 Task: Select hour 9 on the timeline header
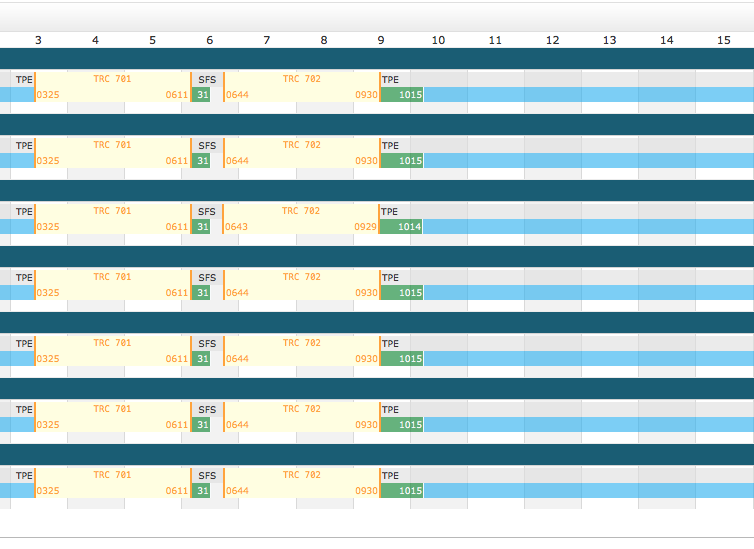[381, 40]
